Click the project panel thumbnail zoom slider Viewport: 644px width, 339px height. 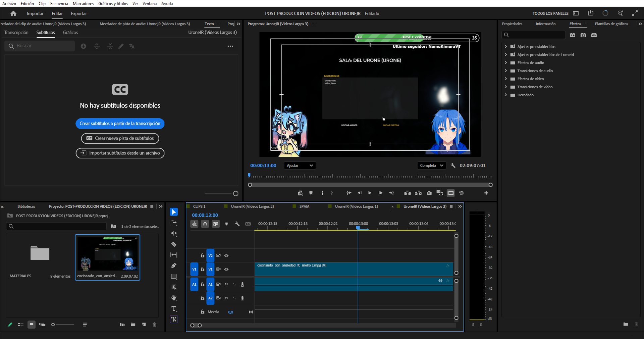pos(63,325)
